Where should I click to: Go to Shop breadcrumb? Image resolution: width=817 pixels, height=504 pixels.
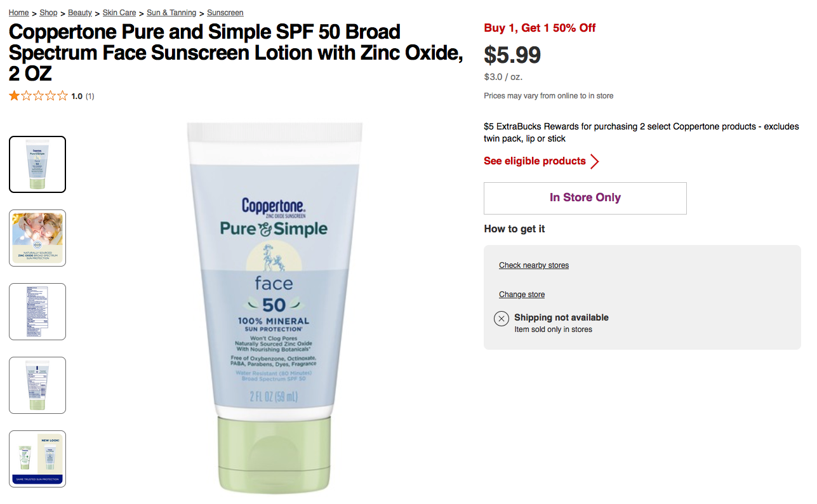[x=48, y=13]
